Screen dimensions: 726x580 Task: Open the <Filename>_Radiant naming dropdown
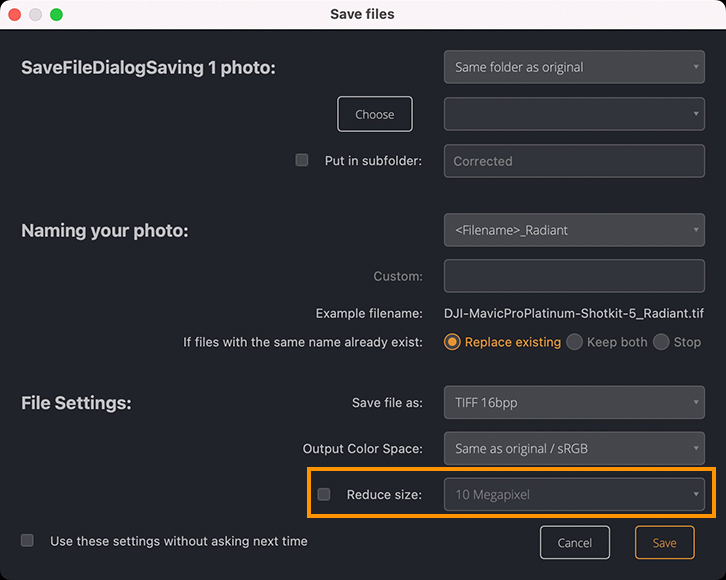(x=574, y=230)
